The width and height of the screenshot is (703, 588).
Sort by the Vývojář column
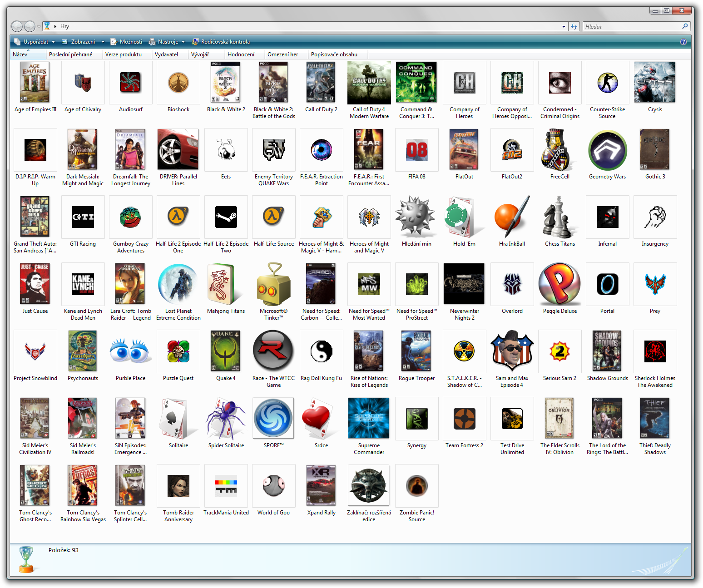tap(206, 54)
